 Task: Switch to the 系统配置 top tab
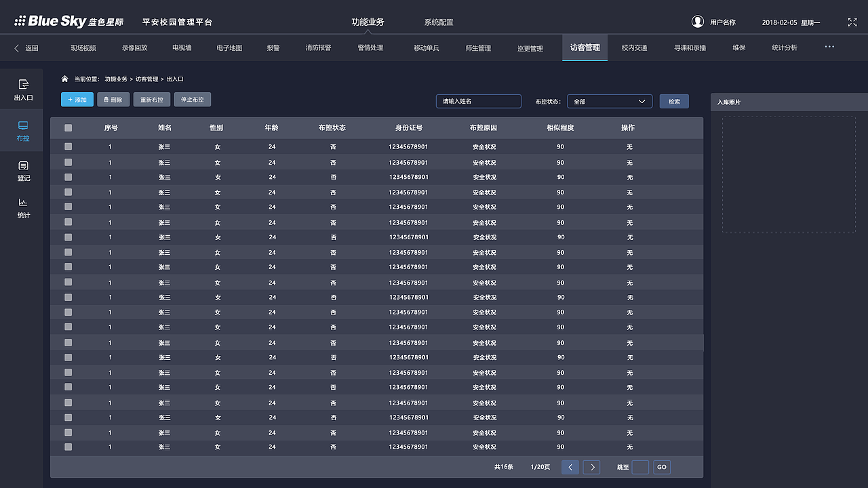coord(439,22)
